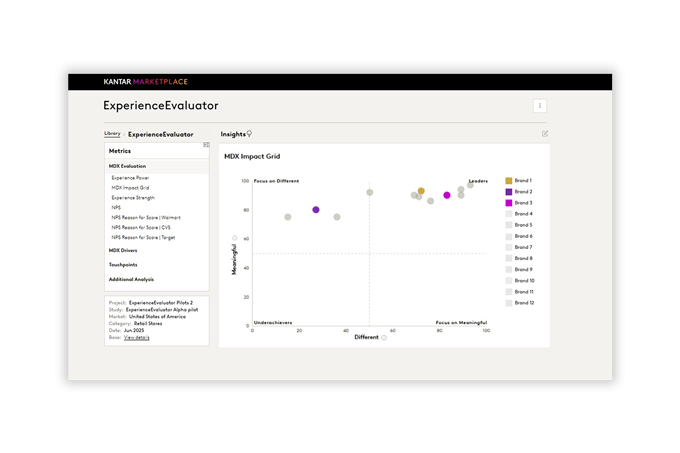Viewport: 680px width, 453px height.
Task: Click date value Jun 2025
Action: coord(134,331)
